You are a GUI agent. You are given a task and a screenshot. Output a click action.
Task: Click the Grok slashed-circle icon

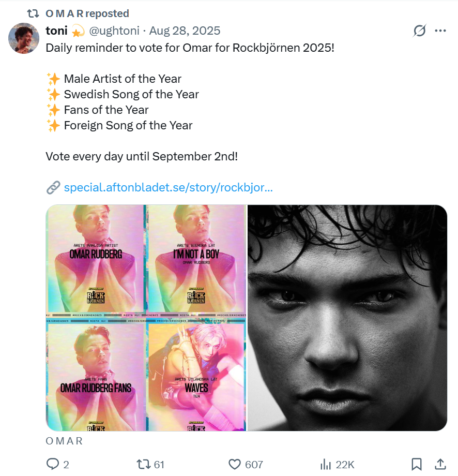[x=420, y=31]
